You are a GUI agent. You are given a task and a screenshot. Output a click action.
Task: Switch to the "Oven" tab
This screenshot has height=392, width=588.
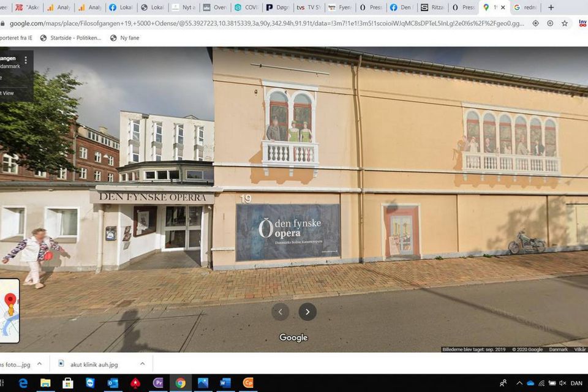214,7
